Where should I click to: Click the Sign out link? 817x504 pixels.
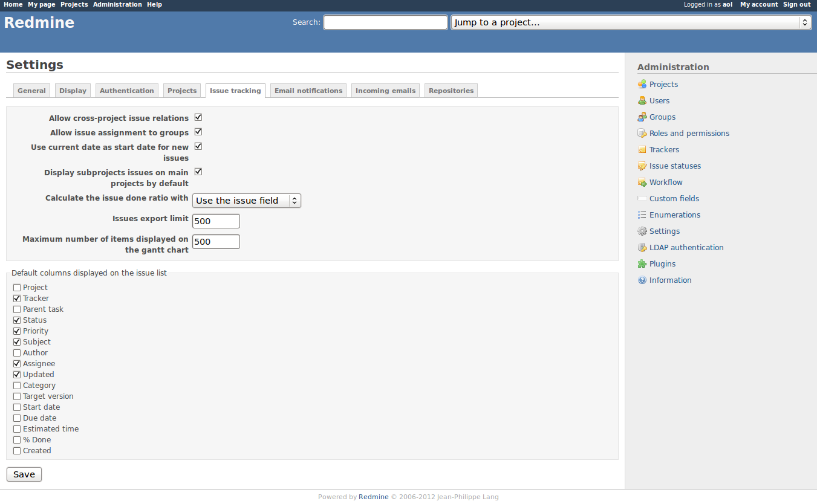[797, 4]
